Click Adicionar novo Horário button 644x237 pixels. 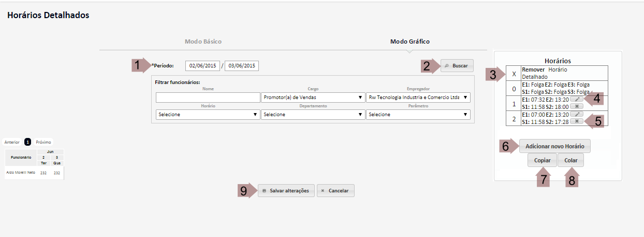tap(554, 146)
